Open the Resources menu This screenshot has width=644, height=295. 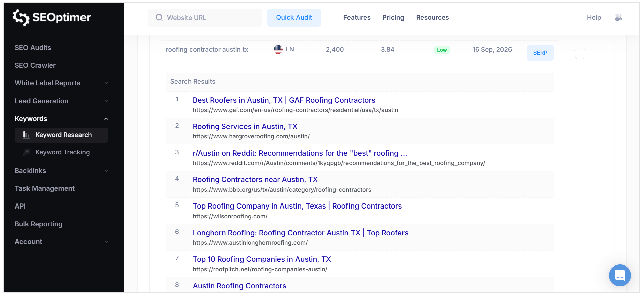point(432,17)
